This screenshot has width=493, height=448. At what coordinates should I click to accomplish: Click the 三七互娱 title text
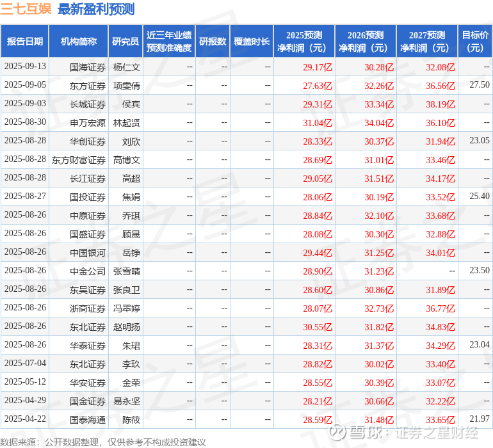[x=26, y=9]
